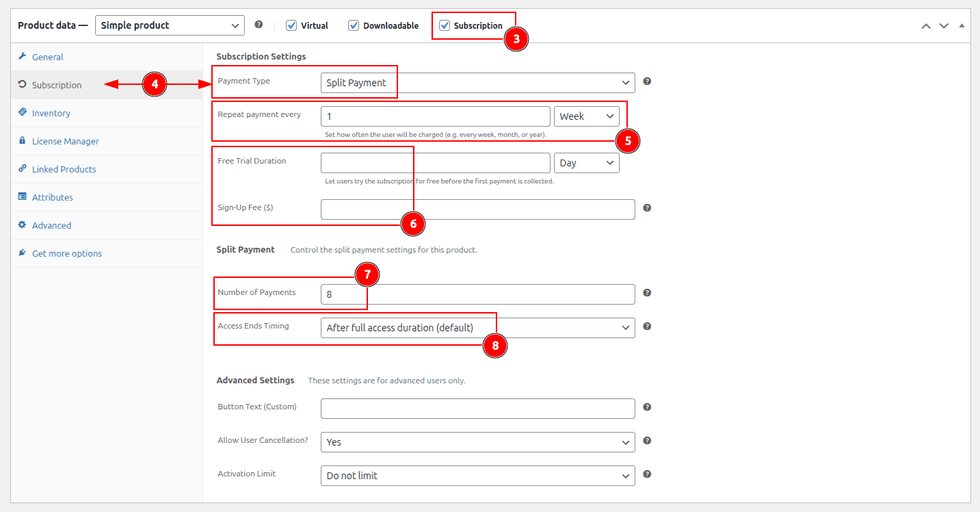Toggle the Virtual checkbox
Screen dimensions: 980x512
point(291,25)
